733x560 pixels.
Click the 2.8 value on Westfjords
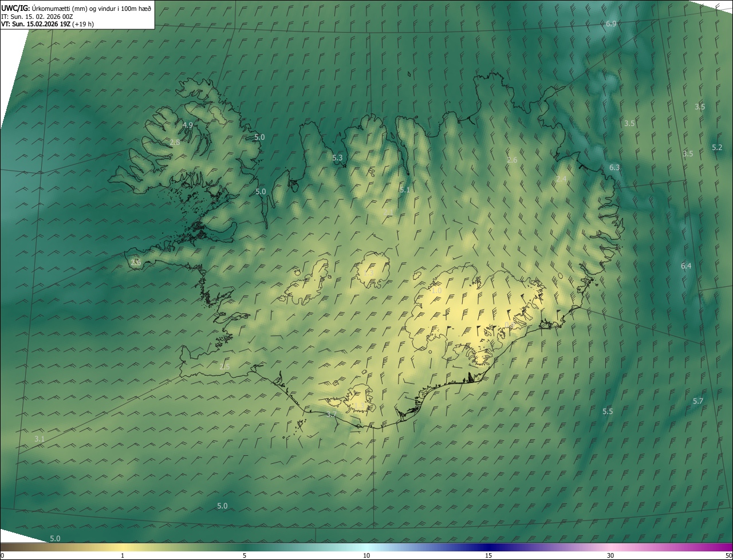point(175,143)
